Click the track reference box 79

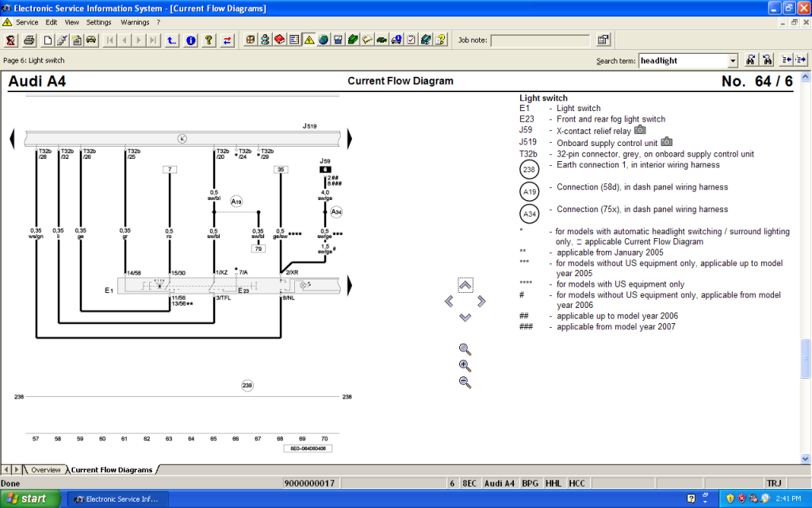pos(258,248)
